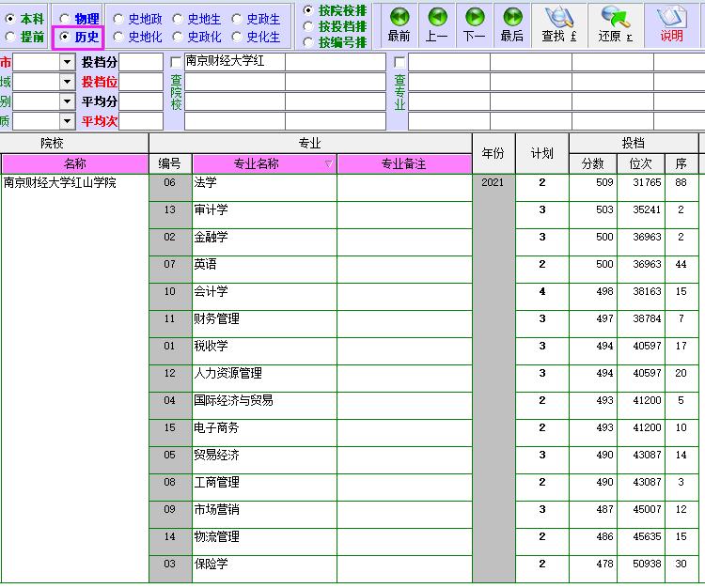Screen dimensions: 705x588
Task: Click the 投档位 input field
Action: pyautogui.click(x=141, y=82)
